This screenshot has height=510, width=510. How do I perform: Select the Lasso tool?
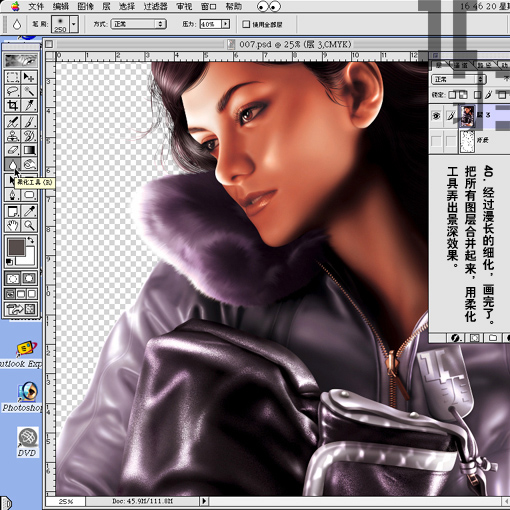pos(13,91)
